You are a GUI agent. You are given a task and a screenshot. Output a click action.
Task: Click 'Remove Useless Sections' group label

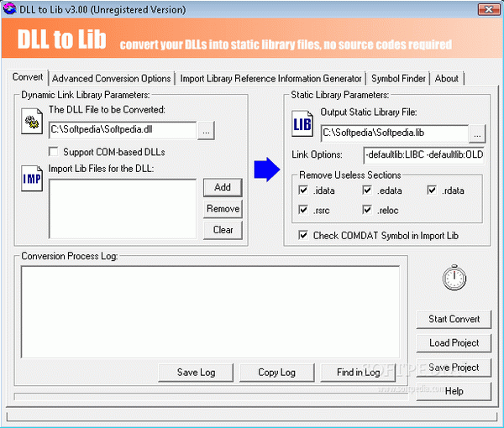click(x=350, y=175)
